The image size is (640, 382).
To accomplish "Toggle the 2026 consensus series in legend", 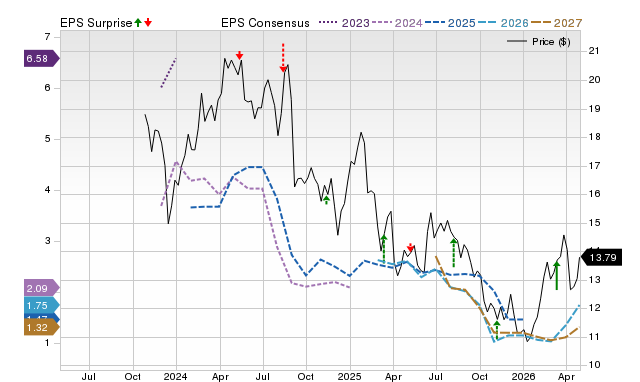I will [503, 23].
